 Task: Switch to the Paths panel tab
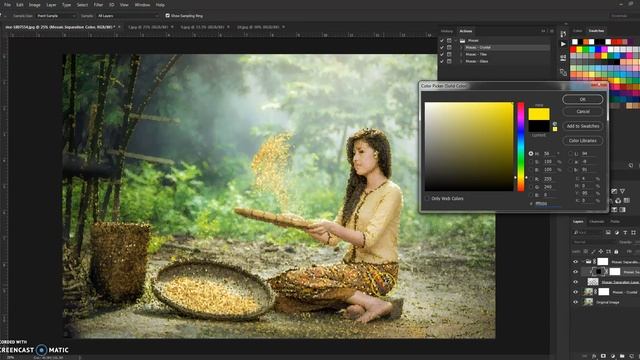615,222
